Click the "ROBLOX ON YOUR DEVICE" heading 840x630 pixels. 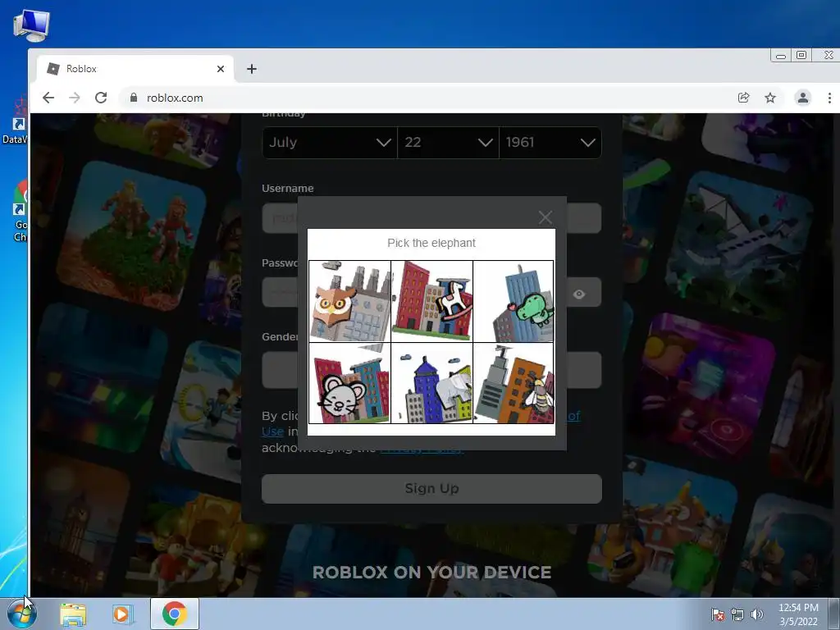pos(431,572)
